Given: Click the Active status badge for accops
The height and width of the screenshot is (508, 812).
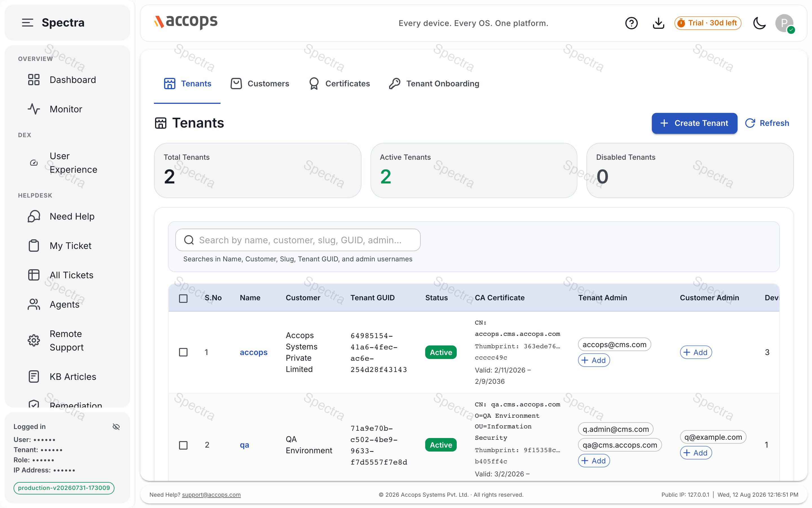Looking at the screenshot, I should [x=441, y=352].
